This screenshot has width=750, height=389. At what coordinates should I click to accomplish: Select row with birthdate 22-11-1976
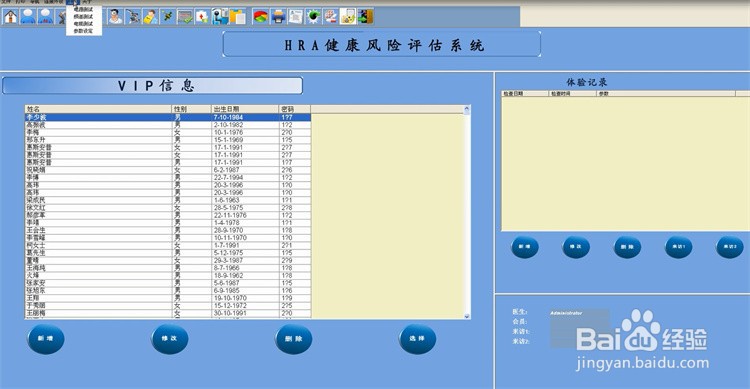click(167, 215)
